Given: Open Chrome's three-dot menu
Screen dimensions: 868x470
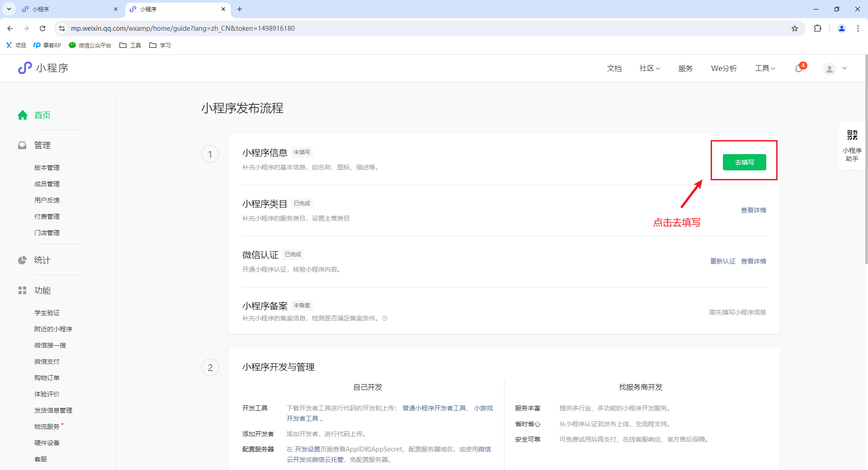Looking at the screenshot, I should tap(858, 28).
